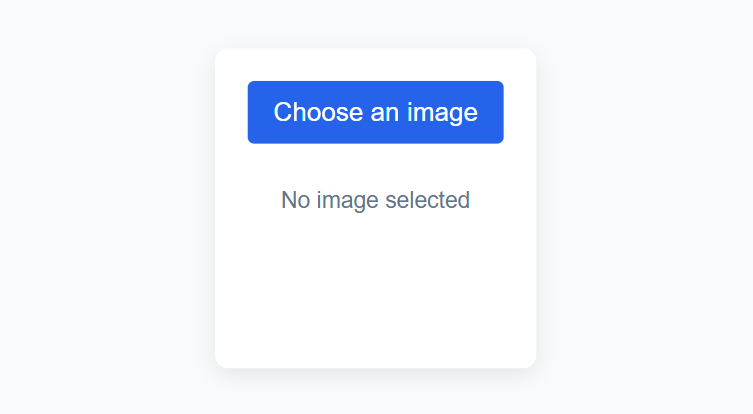Click the blue Choose an image button

[x=375, y=112]
